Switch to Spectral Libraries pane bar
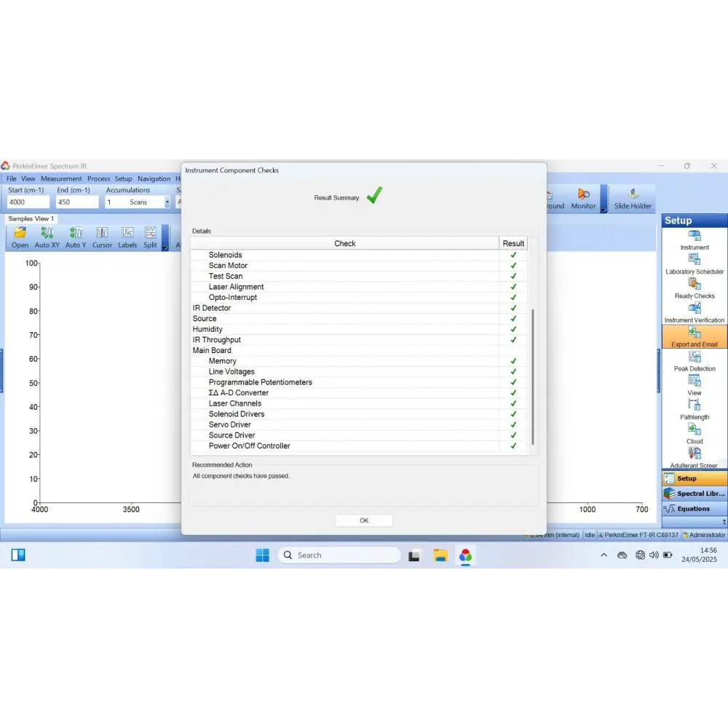The height and width of the screenshot is (728, 728). click(x=694, y=494)
